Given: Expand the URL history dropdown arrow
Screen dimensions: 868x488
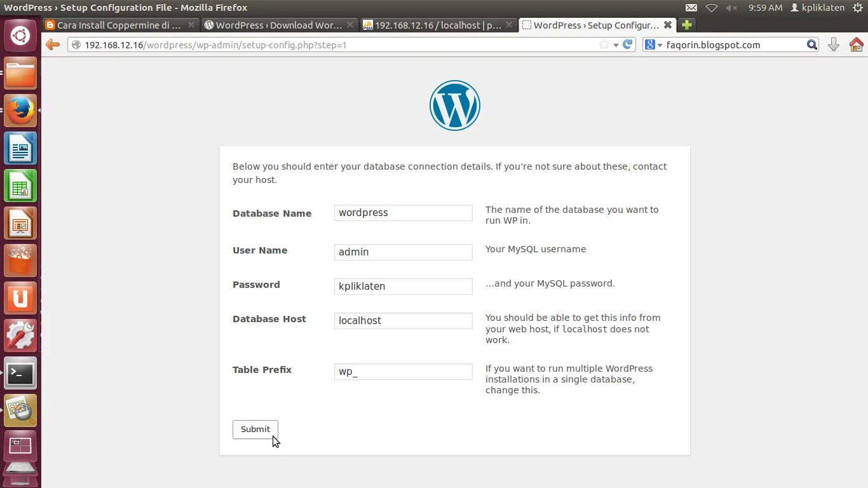Looking at the screenshot, I should (x=616, y=45).
